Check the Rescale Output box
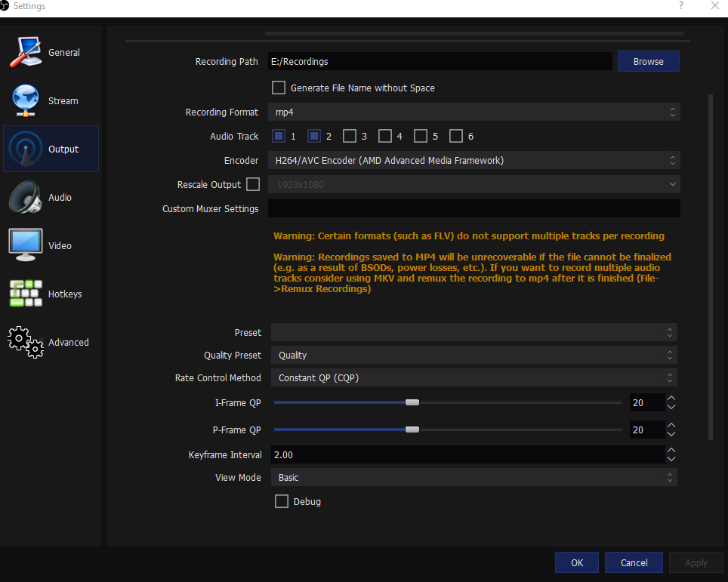 253,184
